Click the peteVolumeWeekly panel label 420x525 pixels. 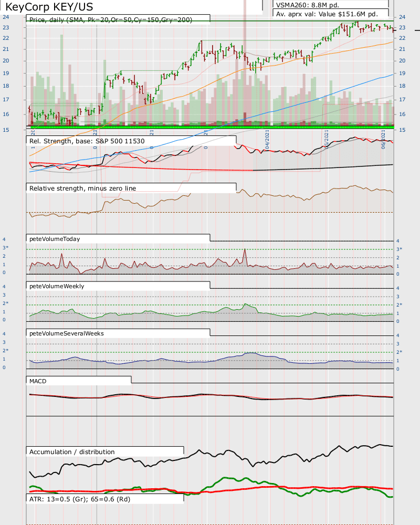coord(57,286)
